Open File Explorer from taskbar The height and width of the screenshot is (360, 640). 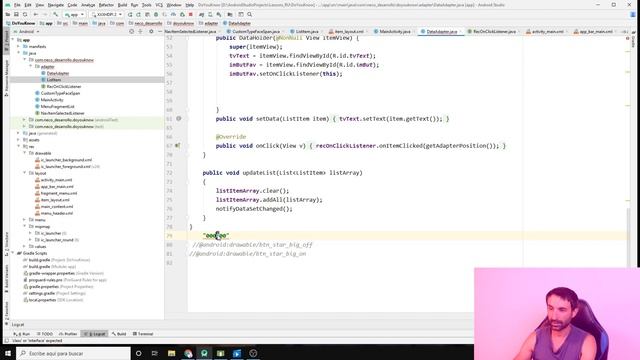(171, 353)
